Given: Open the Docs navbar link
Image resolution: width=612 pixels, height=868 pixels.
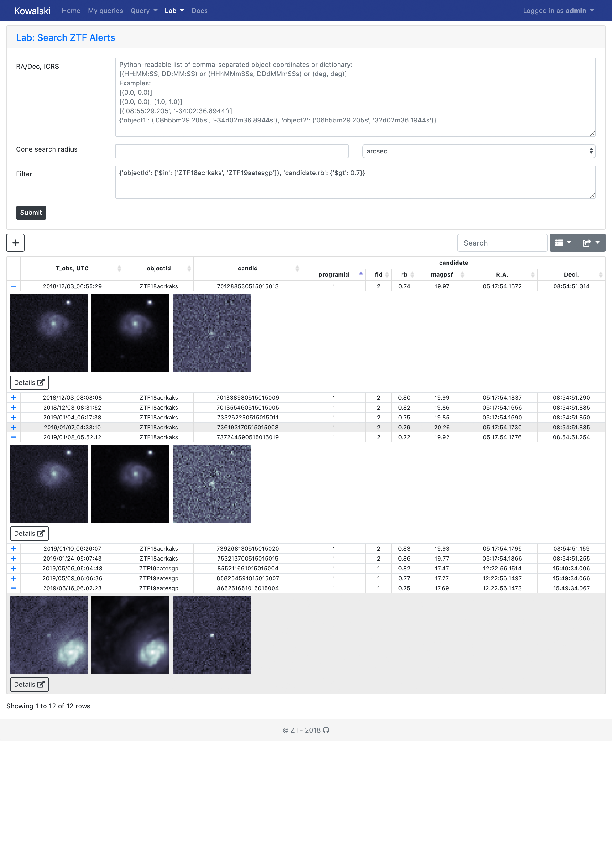Looking at the screenshot, I should click(199, 11).
